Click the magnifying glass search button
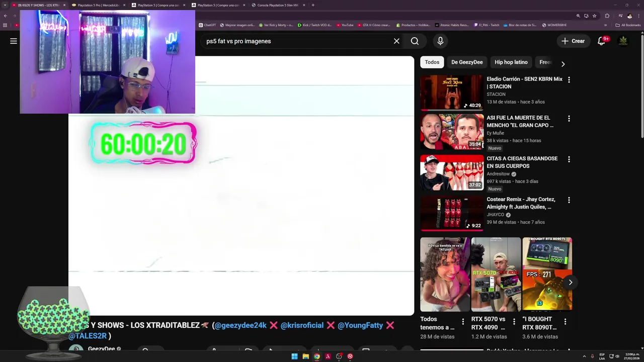The width and height of the screenshot is (644, 362). 415,41
